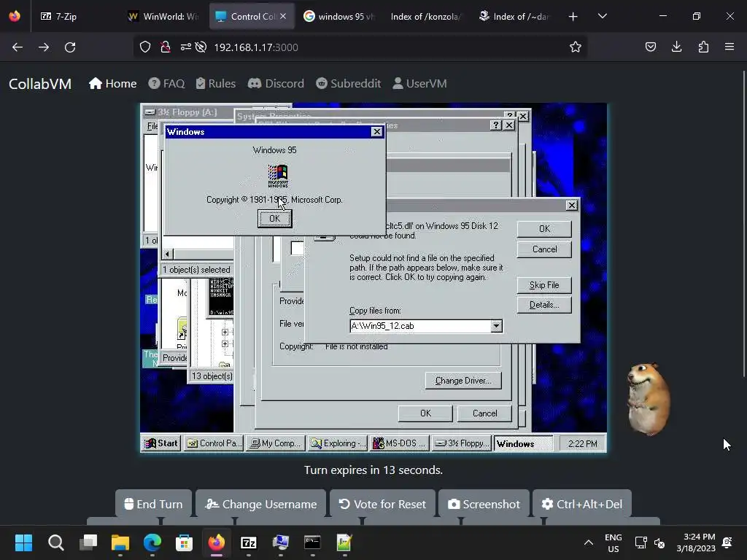Open the Firefox extensions icon

[x=703, y=47]
